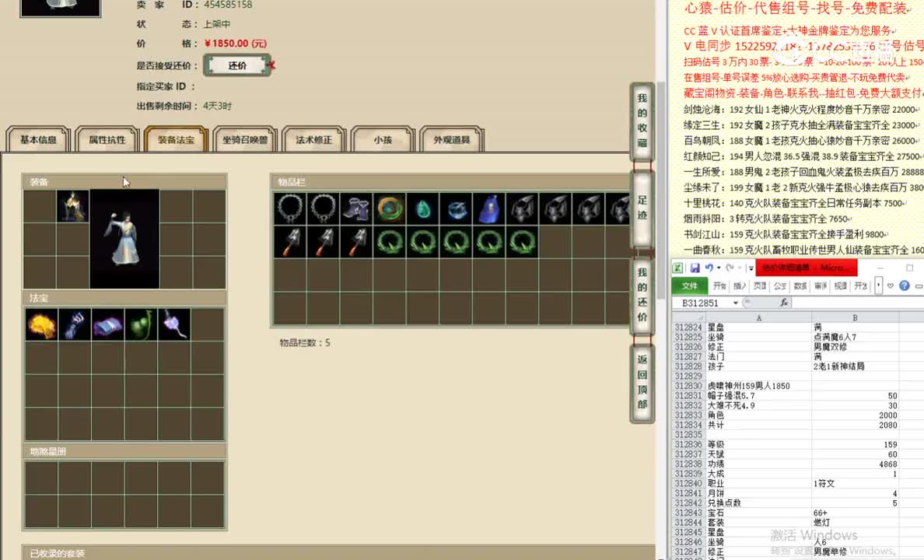Click the Save icon in Excel toolbar
The image size is (924, 560).
coord(696,267)
